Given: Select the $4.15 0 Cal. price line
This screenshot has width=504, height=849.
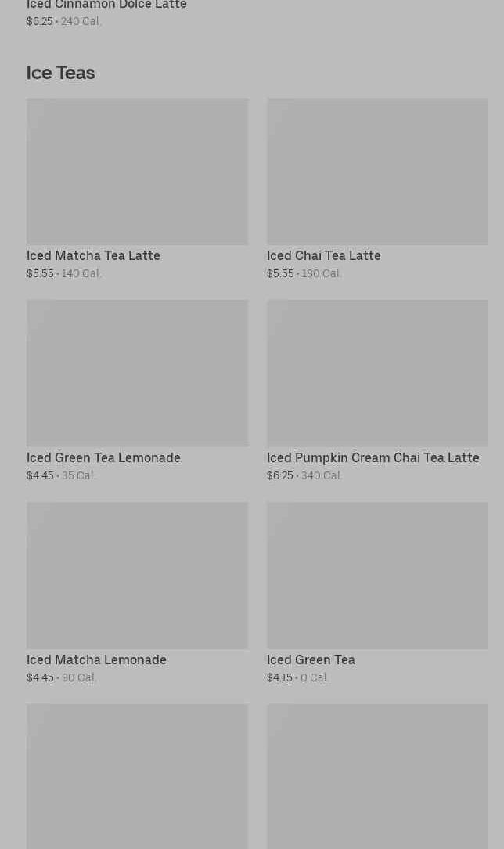Looking at the screenshot, I should click(x=298, y=677).
